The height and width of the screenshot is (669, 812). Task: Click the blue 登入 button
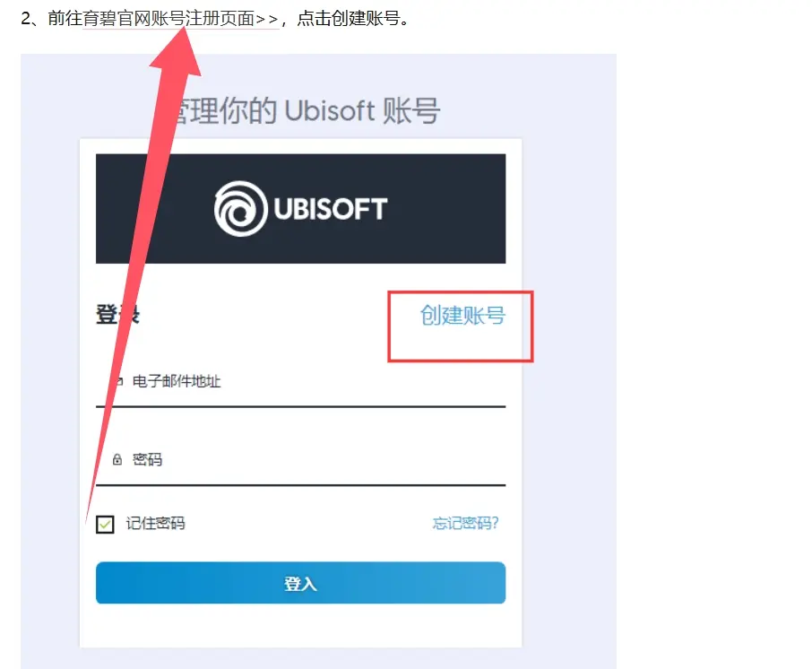pos(301,583)
